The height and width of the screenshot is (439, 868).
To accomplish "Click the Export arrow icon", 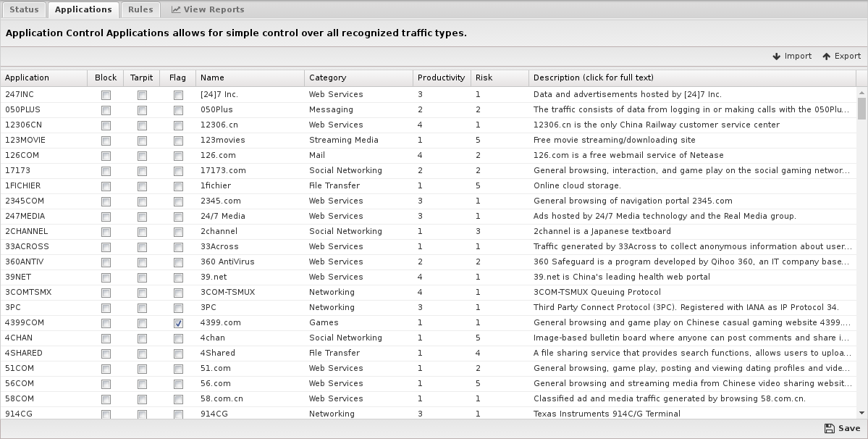I will pos(827,57).
